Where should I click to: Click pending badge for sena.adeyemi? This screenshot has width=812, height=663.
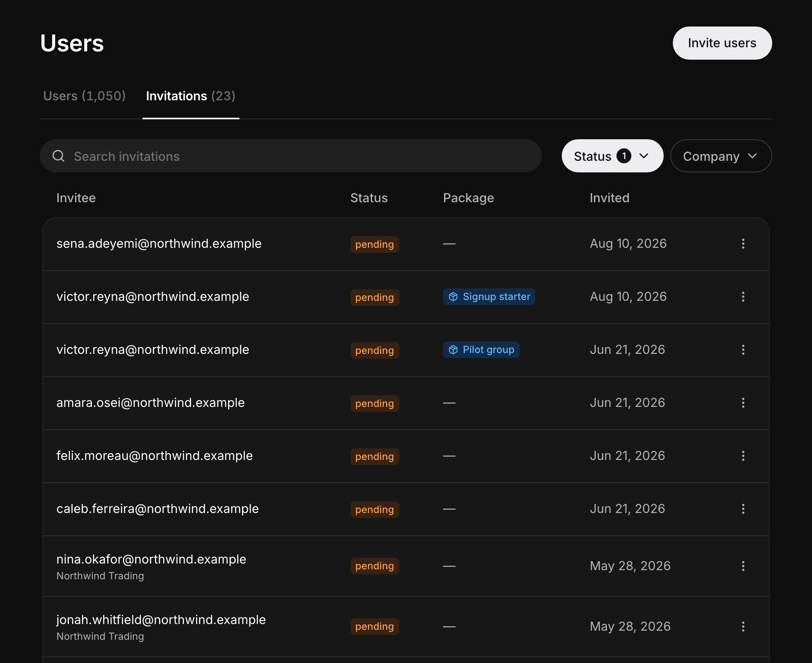pos(375,244)
